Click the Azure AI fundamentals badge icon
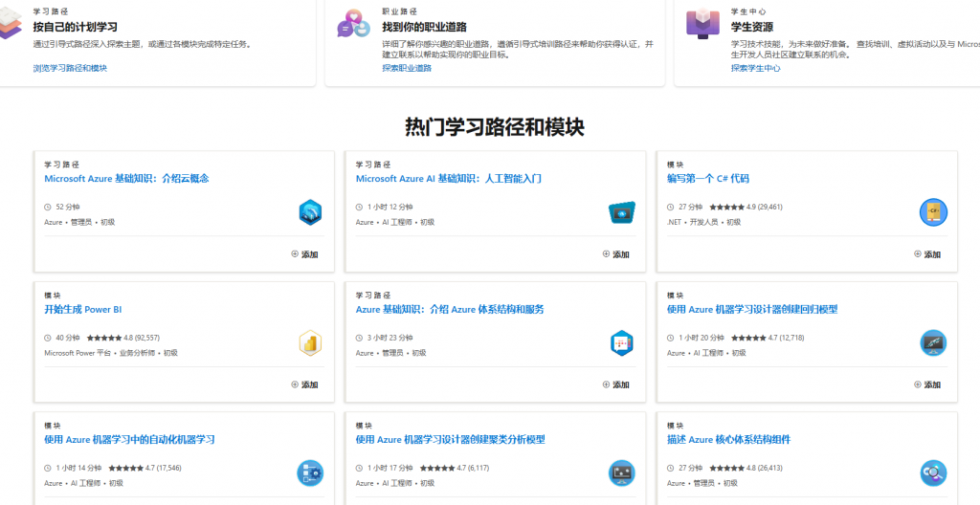Viewport: 980px width, 505px height. tap(621, 212)
